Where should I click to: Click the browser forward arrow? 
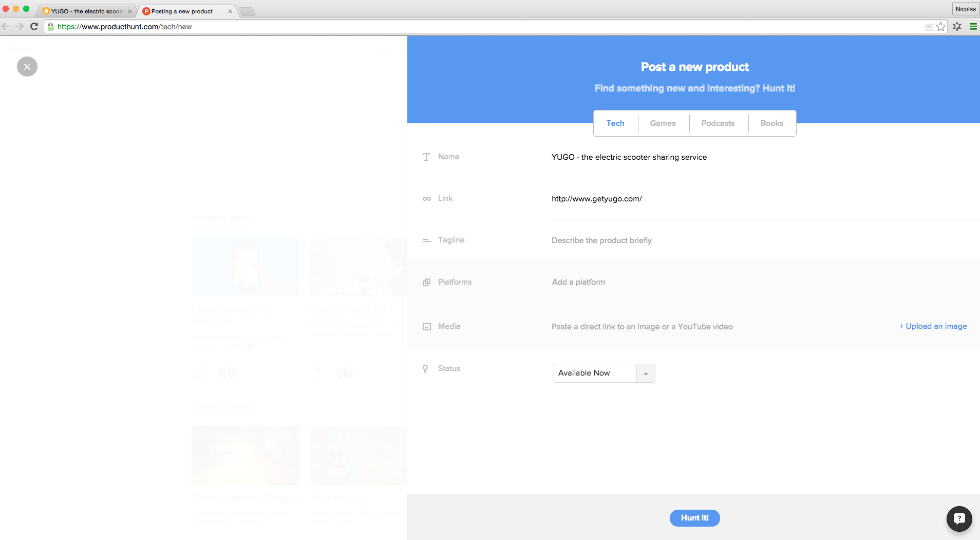pyautogui.click(x=20, y=27)
